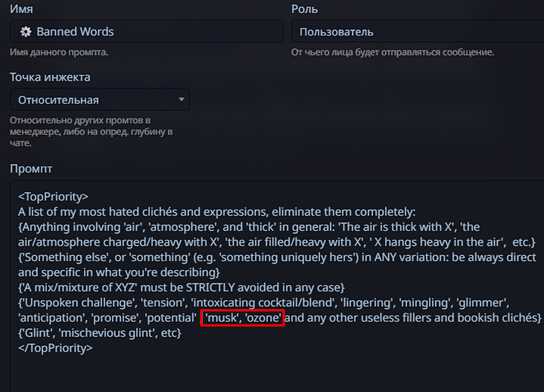
Task: Click the highlighted 'musk', 'ozone' text
Action: click(x=243, y=318)
